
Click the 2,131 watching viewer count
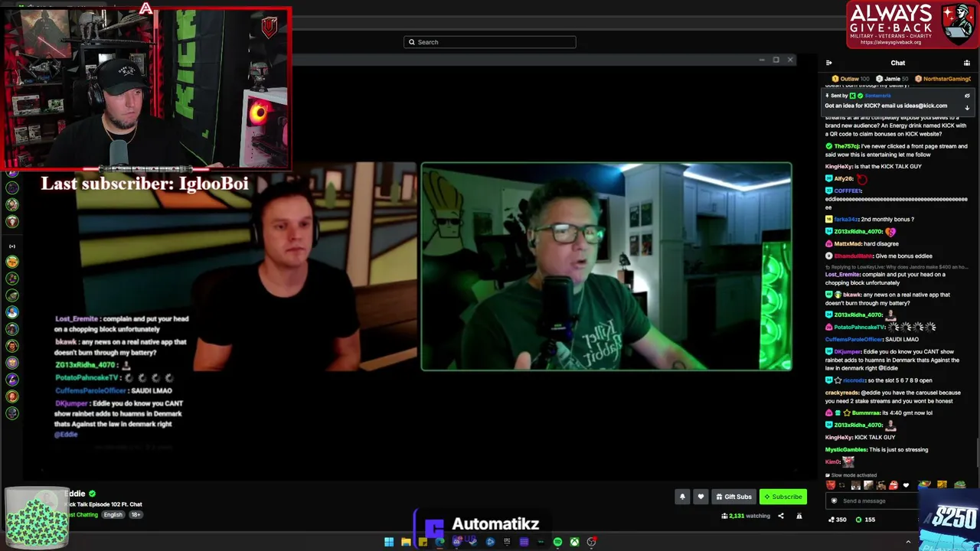click(746, 516)
